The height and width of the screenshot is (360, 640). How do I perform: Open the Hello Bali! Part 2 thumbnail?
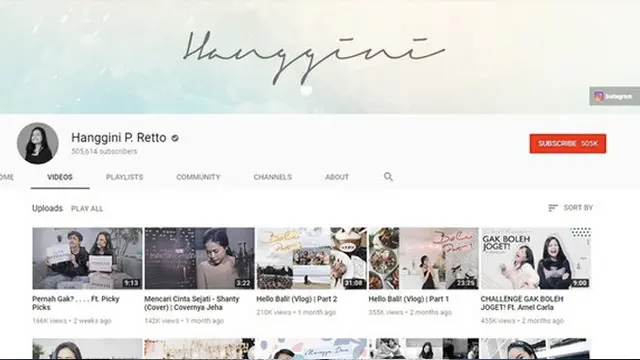point(312,258)
